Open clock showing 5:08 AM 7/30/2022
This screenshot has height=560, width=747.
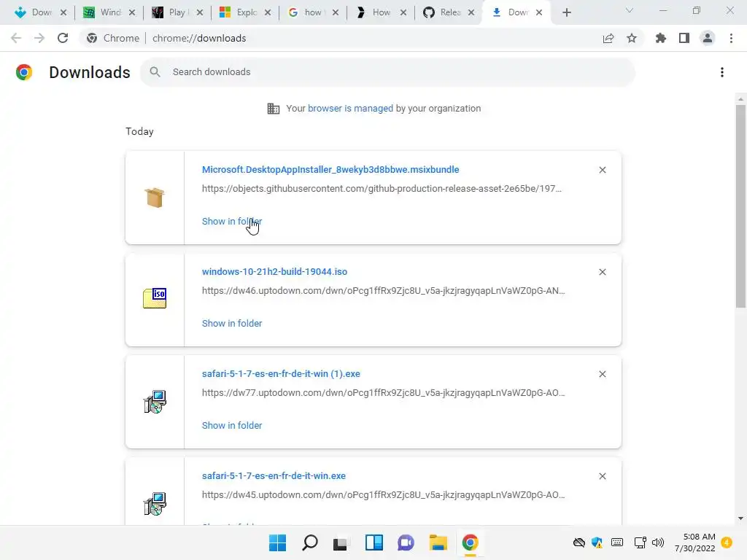coord(694,542)
